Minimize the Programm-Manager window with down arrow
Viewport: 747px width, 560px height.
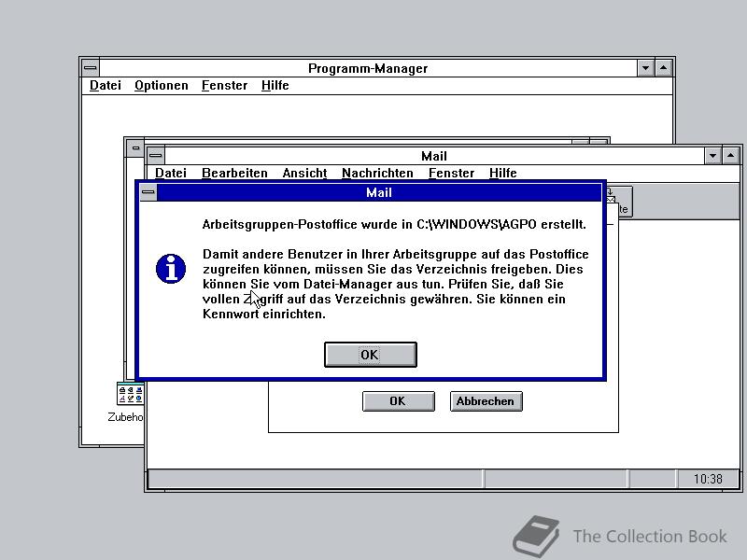tap(645, 68)
